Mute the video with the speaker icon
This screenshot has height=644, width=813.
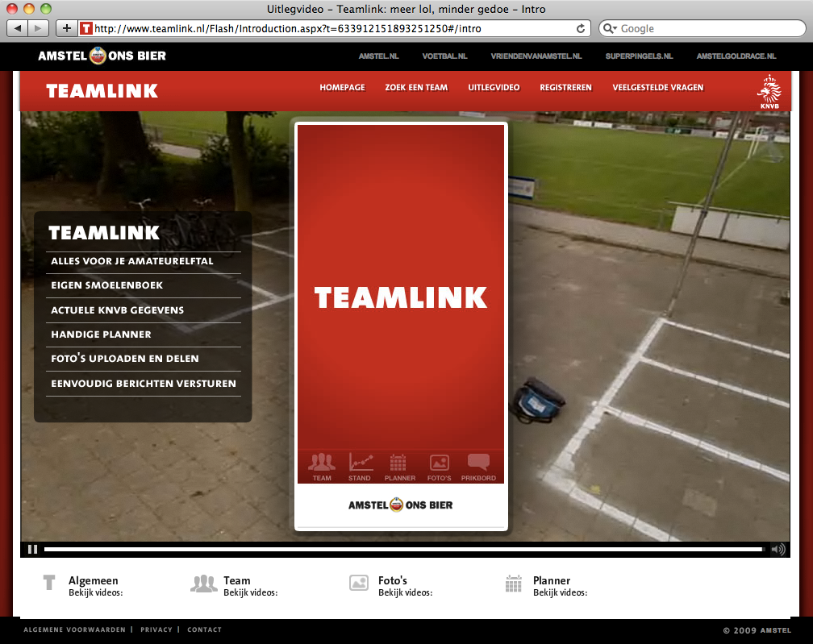(778, 549)
